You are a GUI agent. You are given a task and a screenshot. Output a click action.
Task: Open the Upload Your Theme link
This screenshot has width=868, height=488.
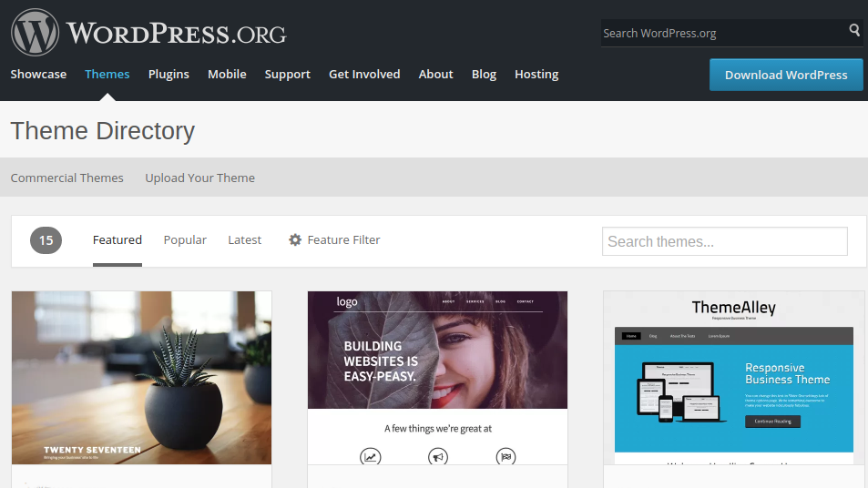199,178
